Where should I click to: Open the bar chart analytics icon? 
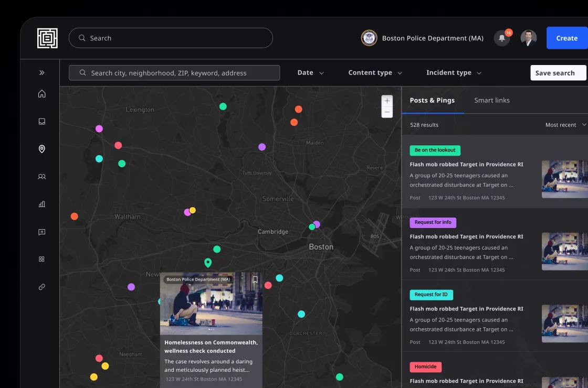point(42,204)
